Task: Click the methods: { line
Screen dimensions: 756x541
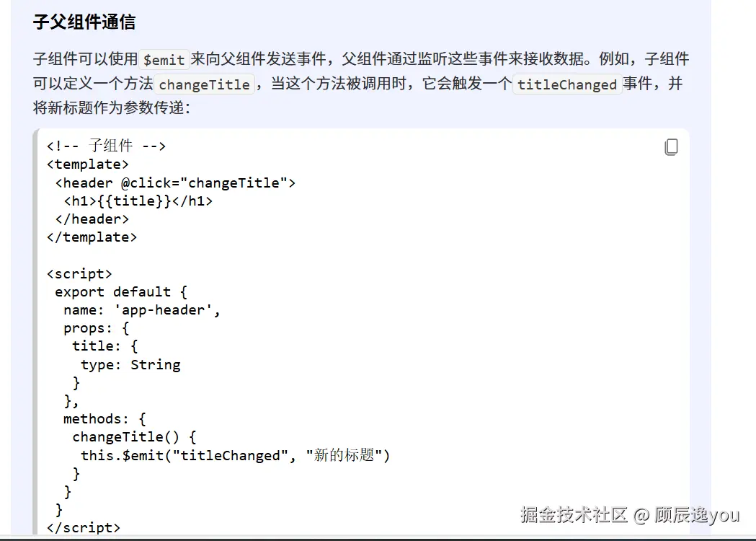Action: [x=104, y=418]
